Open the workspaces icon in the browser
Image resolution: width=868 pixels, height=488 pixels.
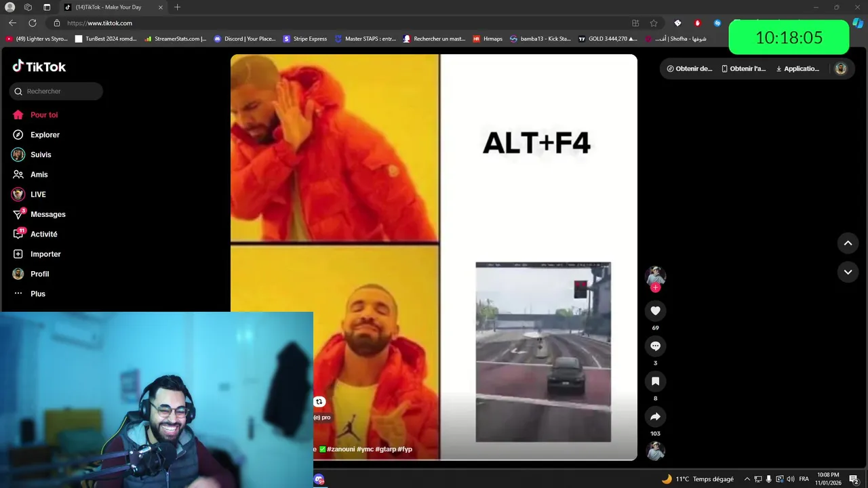(x=28, y=7)
